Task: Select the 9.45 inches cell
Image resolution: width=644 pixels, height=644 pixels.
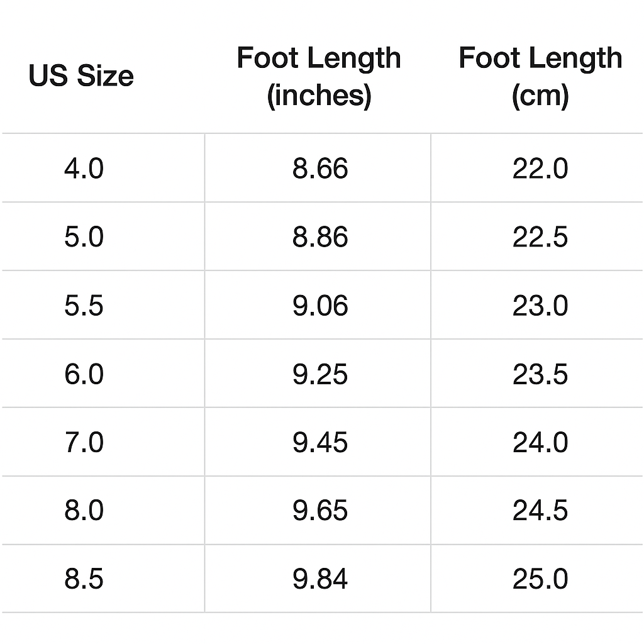Action: click(x=319, y=442)
